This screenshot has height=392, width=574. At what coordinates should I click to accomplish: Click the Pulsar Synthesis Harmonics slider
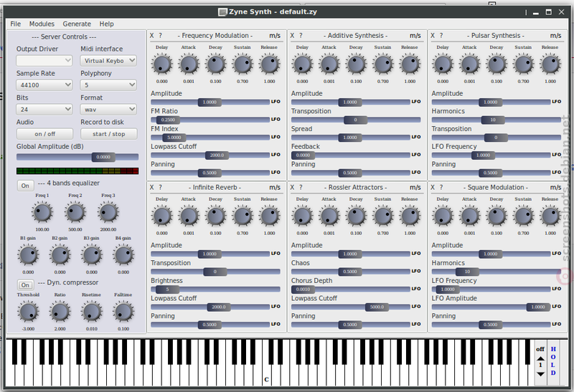(497, 120)
